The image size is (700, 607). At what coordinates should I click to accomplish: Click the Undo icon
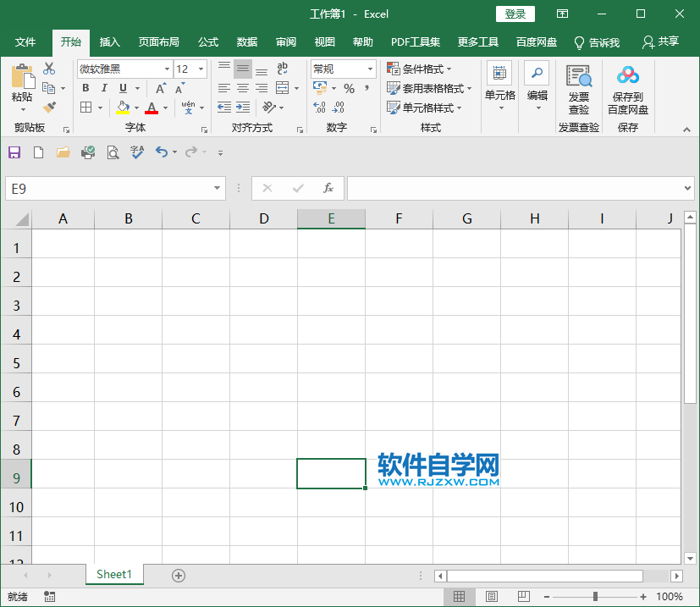[163, 151]
